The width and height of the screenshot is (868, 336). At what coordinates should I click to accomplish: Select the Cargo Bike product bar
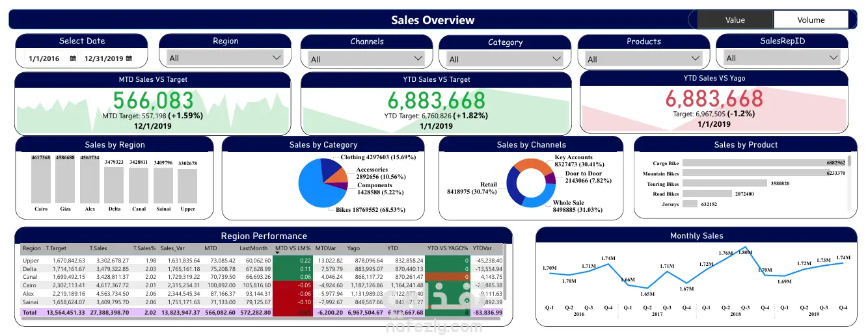tap(763, 163)
